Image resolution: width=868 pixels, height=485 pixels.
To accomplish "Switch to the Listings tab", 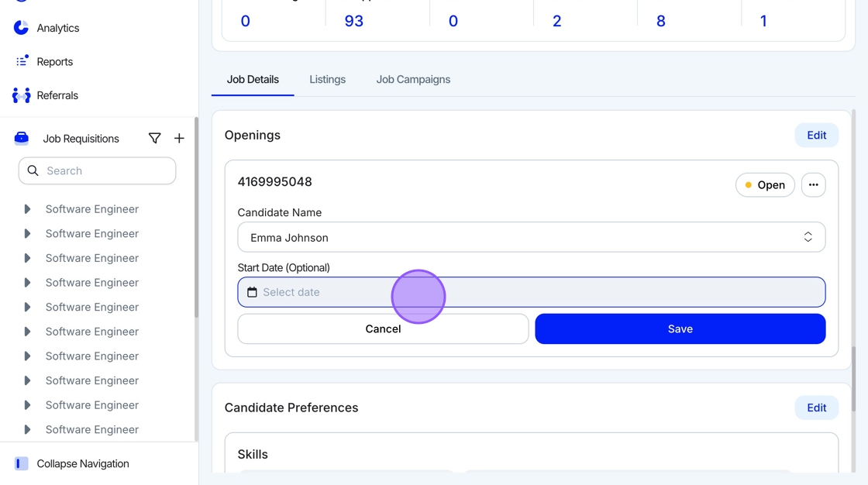I will (327, 79).
